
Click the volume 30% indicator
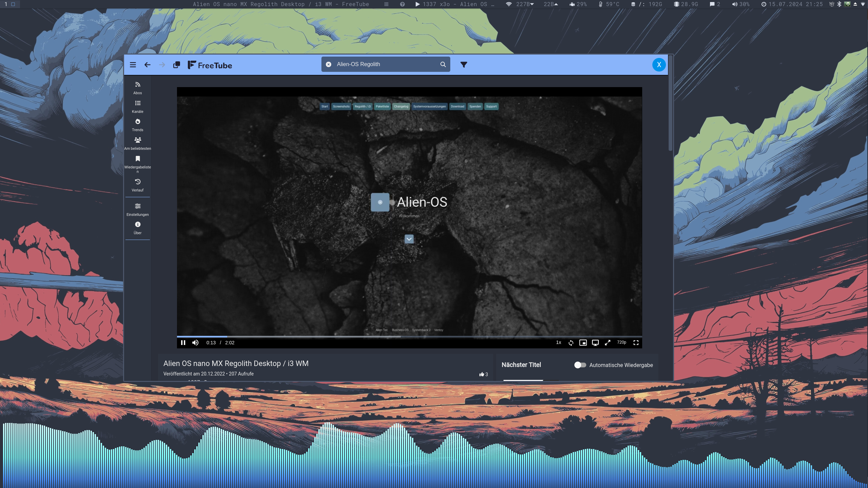pos(741,4)
